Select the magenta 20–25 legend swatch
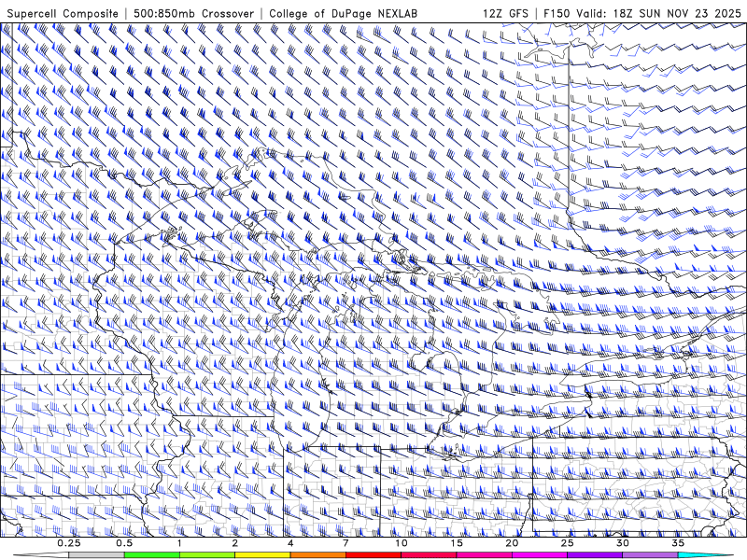Image resolution: width=747 pixels, height=560 pixels. (x=540, y=555)
